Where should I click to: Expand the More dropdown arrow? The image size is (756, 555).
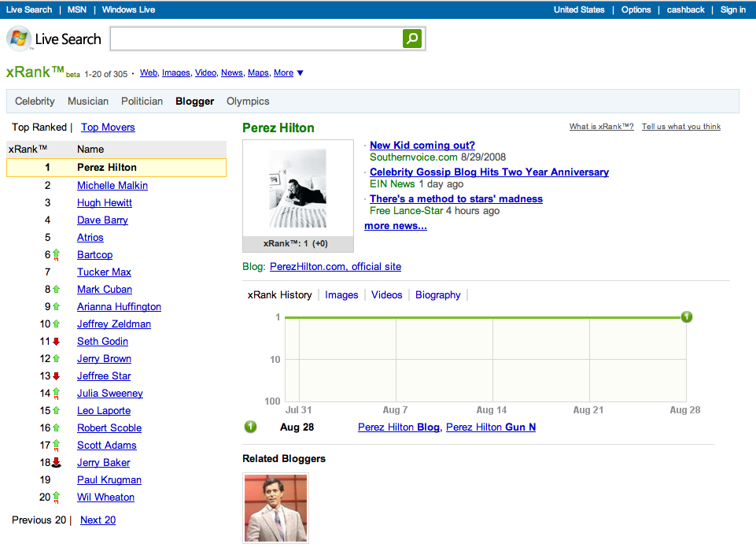300,73
